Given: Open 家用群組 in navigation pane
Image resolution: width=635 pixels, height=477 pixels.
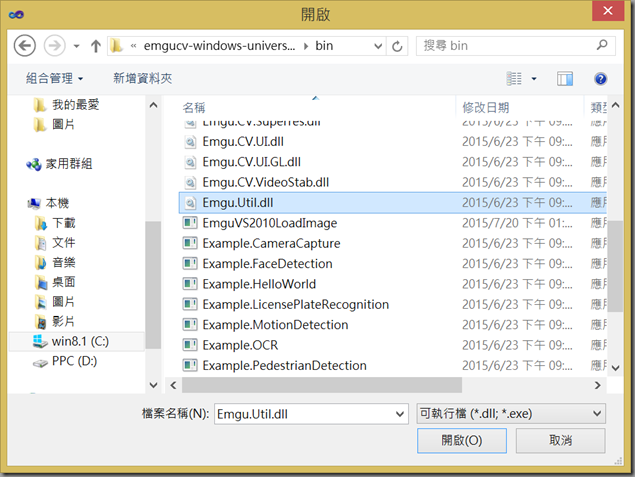Looking at the screenshot, I should pos(59,164).
